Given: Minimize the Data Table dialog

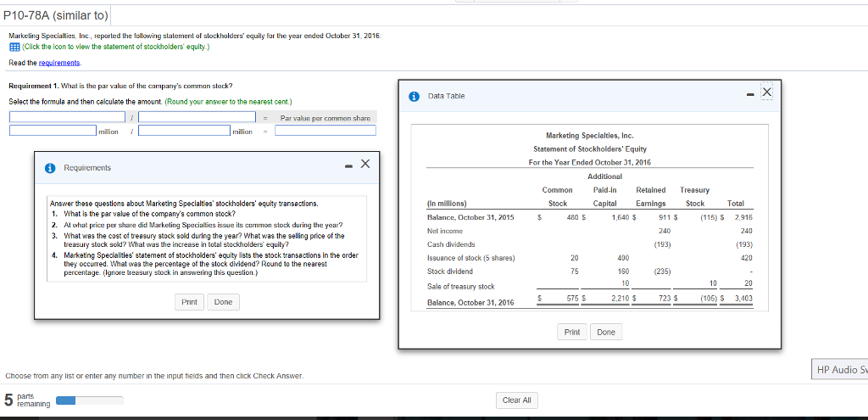Looking at the screenshot, I should point(749,95).
